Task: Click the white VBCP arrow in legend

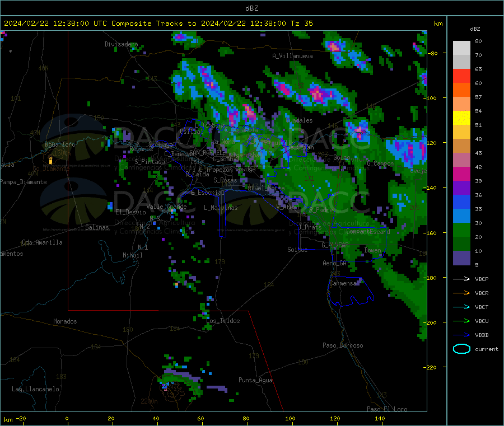Action: pos(461,279)
